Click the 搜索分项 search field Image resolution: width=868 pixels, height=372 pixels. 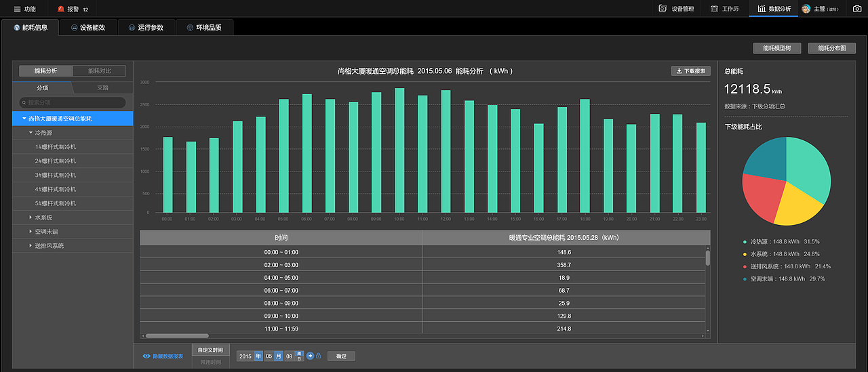click(73, 102)
